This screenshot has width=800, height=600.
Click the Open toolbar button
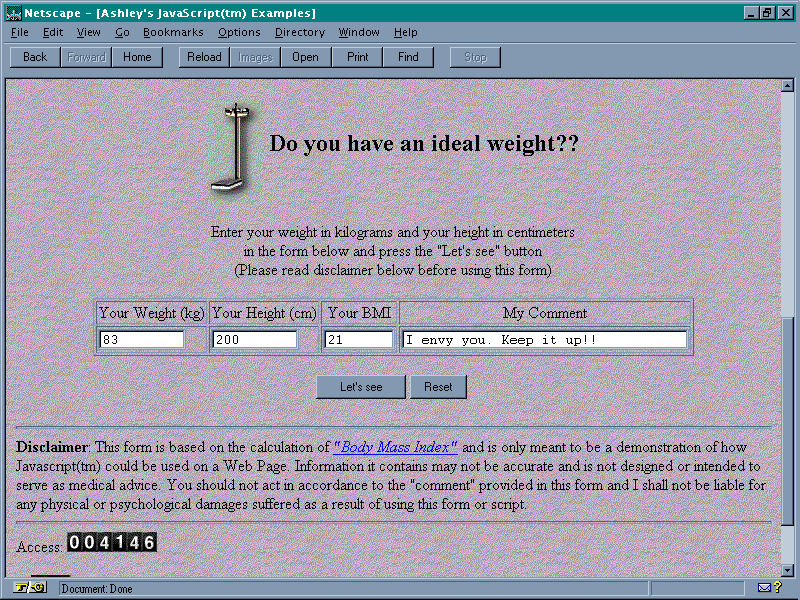[305, 57]
